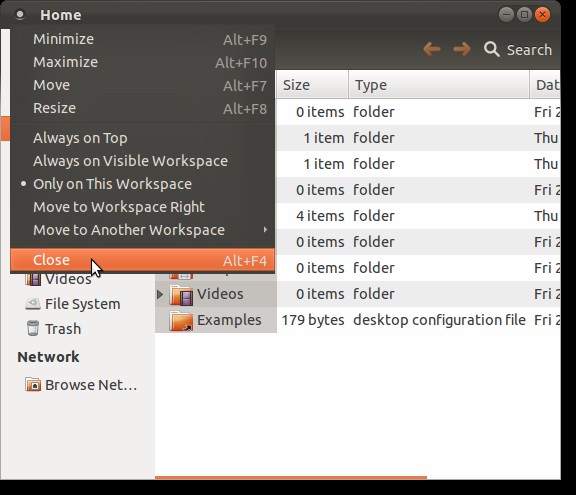Sort by the Size column header
The width and height of the screenshot is (576, 495).
click(x=312, y=85)
